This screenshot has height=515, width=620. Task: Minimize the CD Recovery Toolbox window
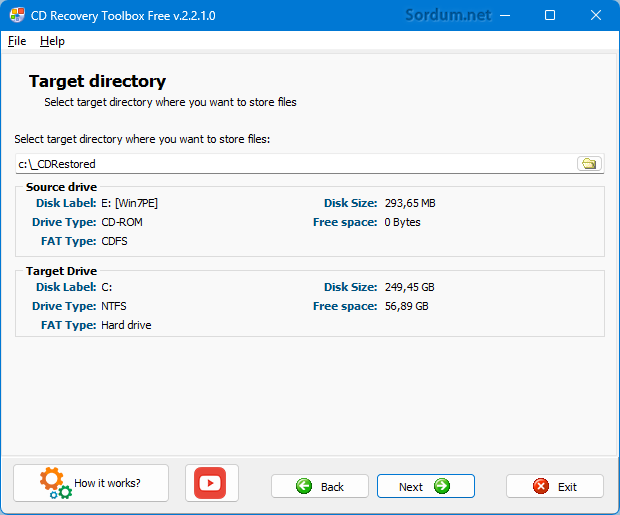505,15
